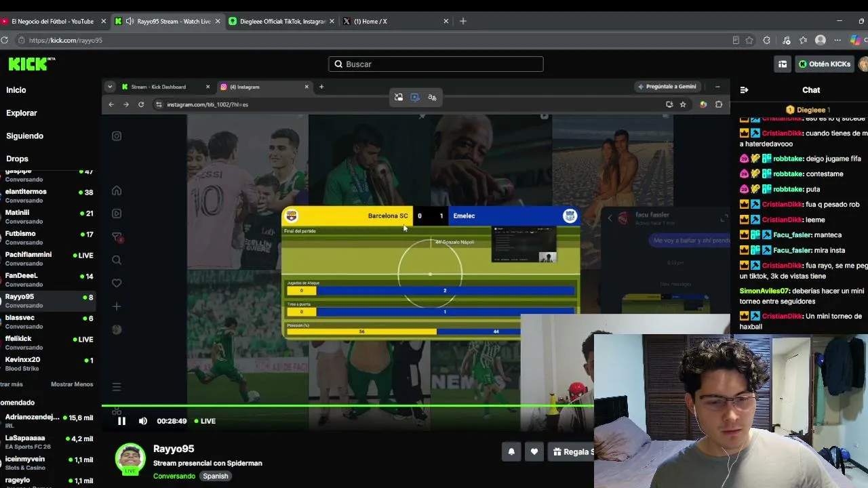Pause the live stream playback
Screen dimensions: 868x488
(x=121, y=421)
